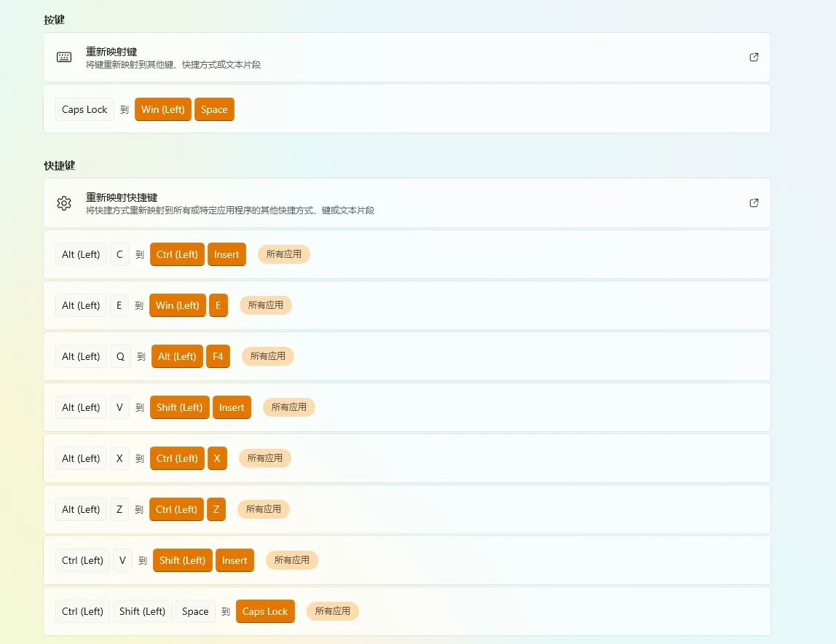836x644 pixels.
Task: Click the C key chip in the Alt+C row
Action: 119,254
